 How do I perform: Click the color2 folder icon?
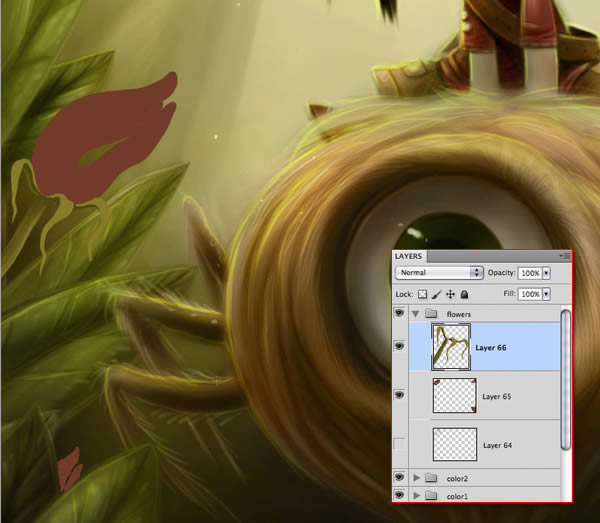[x=431, y=477]
